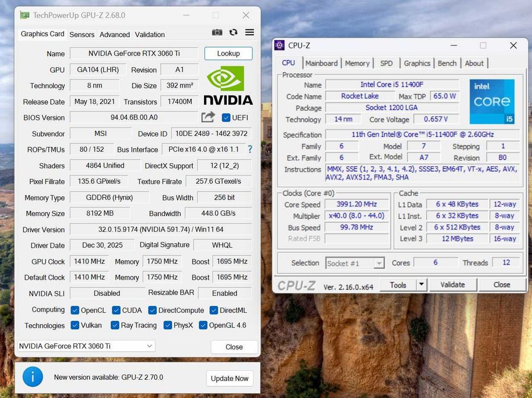Image resolution: width=532 pixels, height=398 pixels.
Task: Toggle the OpenCL checkbox
Action: 75,310
